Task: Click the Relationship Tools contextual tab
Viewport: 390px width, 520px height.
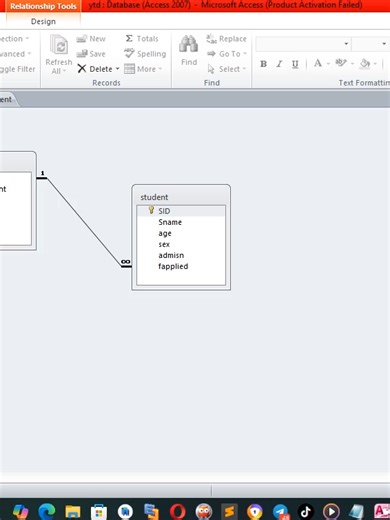Action: pyautogui.click(x=43, y=6)
